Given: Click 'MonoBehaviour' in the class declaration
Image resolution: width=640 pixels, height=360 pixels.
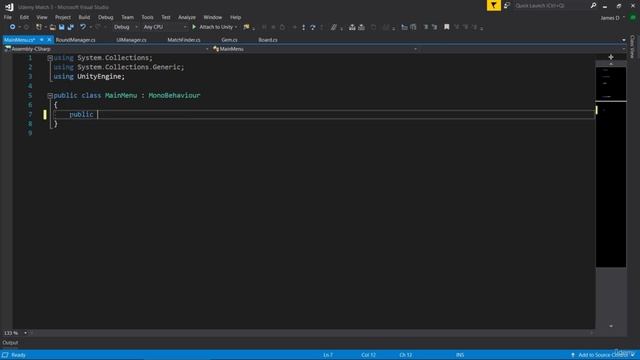Looking at the screenshot, I should pos(174,96).
